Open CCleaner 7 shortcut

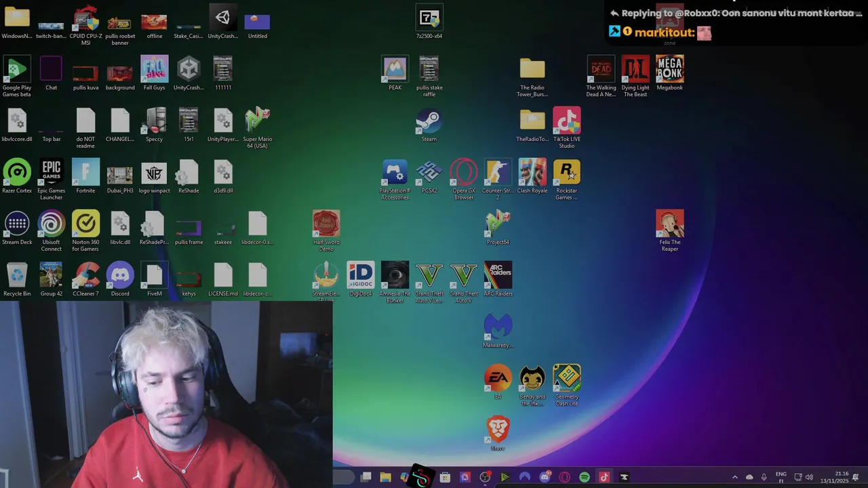[85, 281]
